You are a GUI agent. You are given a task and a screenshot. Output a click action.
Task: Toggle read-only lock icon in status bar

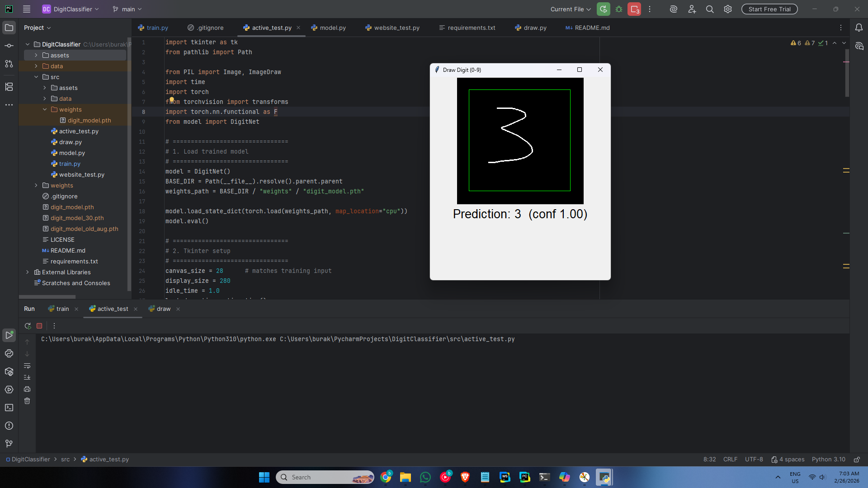pyautogui.click(x=857, y=460)
